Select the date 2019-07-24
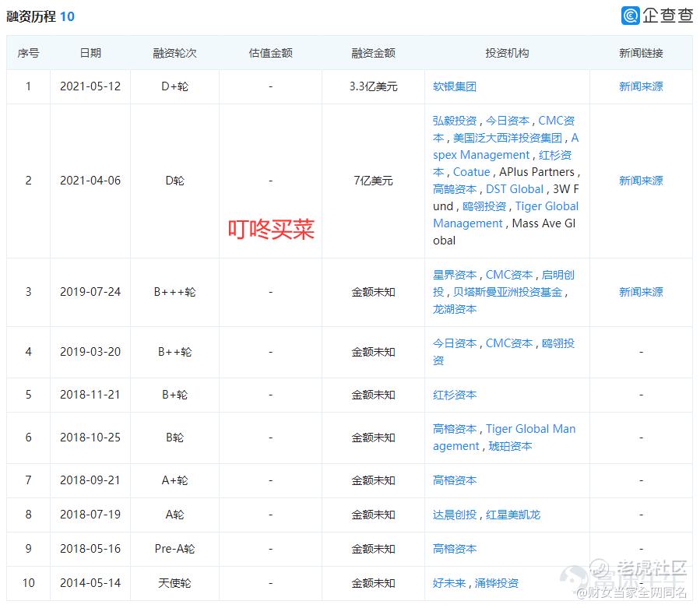 (90, 292)
